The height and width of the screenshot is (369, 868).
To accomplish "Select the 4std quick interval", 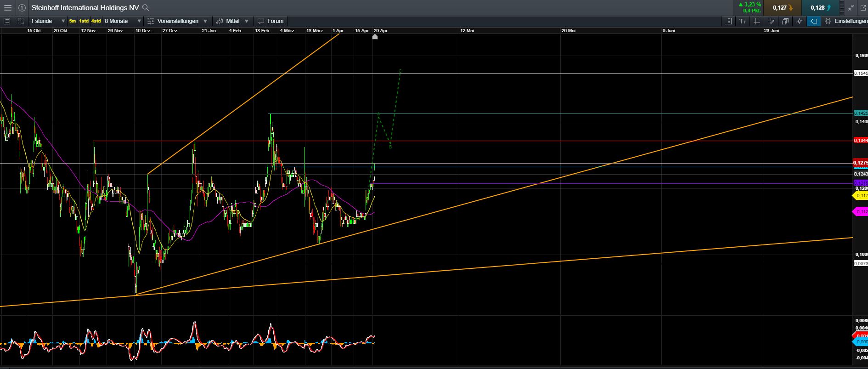I will (x=96, y=21).
